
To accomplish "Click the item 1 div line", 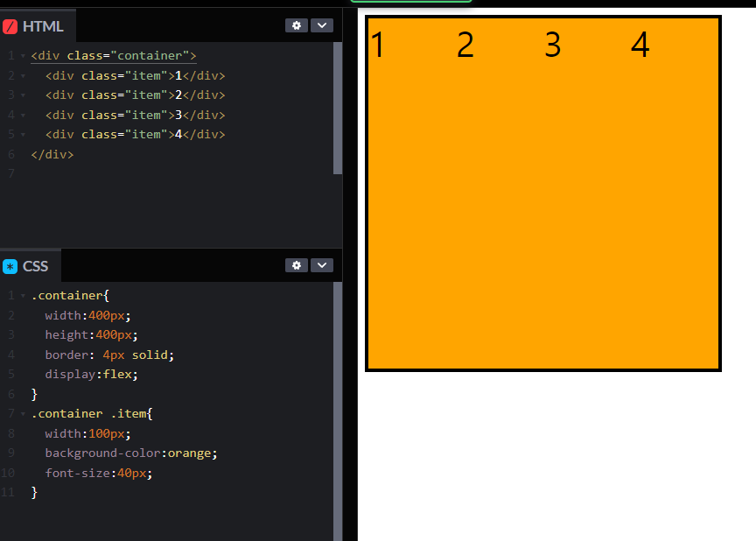I will coord(135,75).
